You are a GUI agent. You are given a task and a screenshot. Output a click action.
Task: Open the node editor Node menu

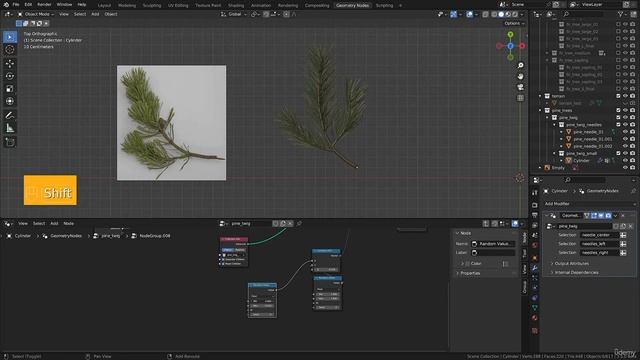pos(69,224)
